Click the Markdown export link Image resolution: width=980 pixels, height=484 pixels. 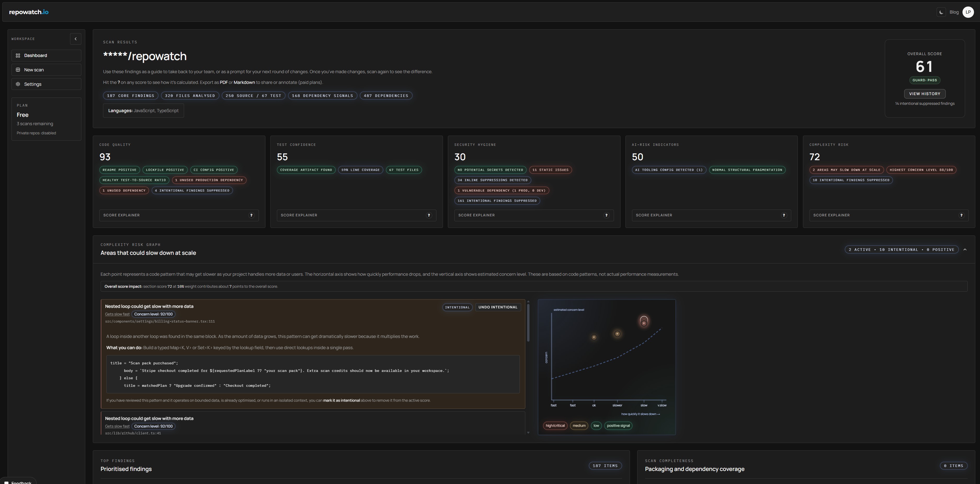(x=244, y=83)
